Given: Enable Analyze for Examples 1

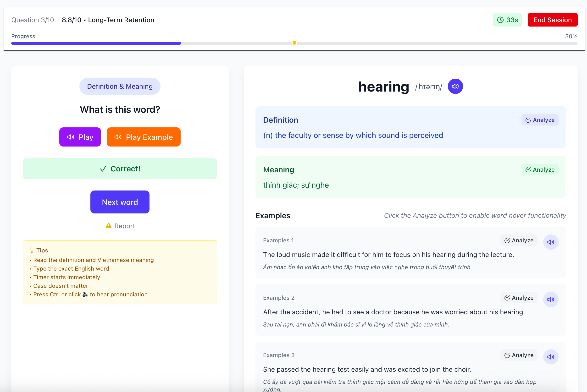Looking at the screenshot, I should pyautogui.click(x=519, y=240).
